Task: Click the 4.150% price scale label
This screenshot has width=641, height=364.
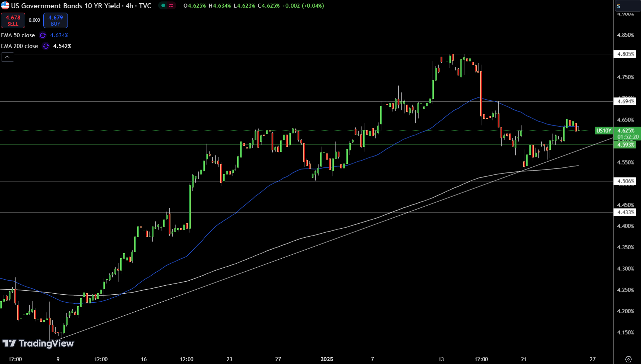Action: (x=625, y=333)
